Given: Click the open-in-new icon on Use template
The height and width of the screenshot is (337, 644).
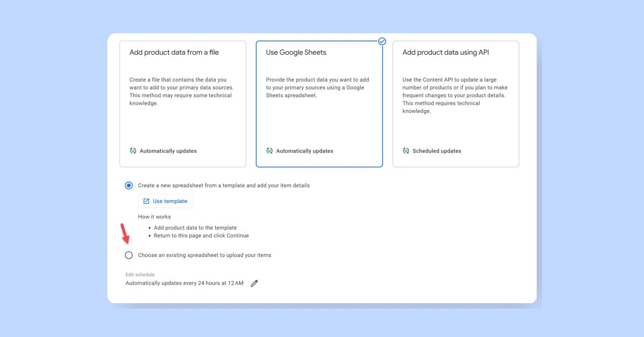Looking at the screenshot, I should [x=146, y=201].
